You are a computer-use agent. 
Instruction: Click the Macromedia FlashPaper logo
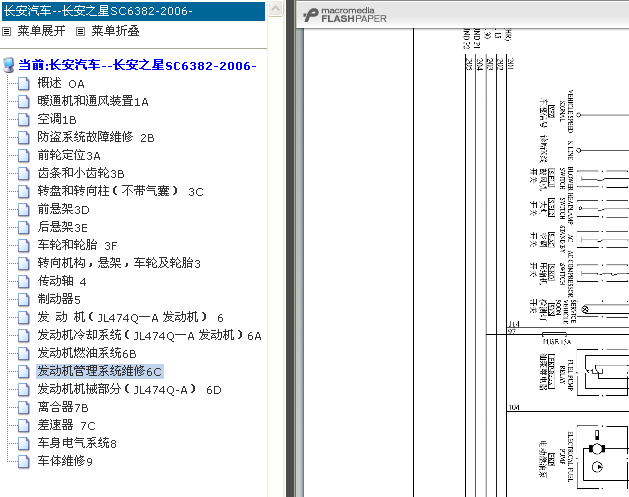tap(345, 14)
